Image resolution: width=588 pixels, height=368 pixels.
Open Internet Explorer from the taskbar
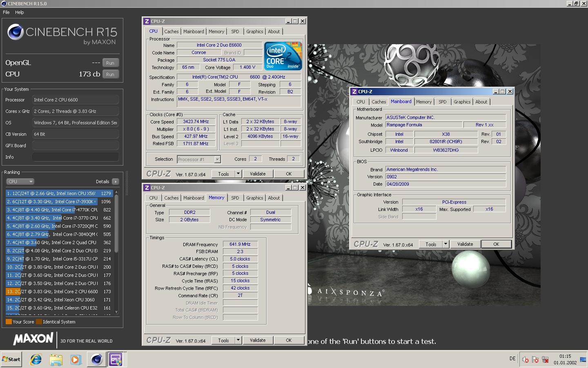point(36,359)
